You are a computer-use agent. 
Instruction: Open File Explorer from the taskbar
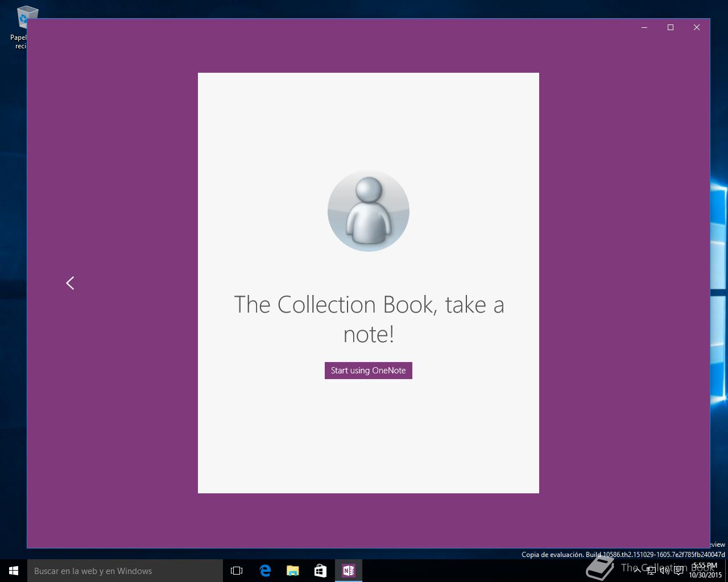[x=293, y=571]
